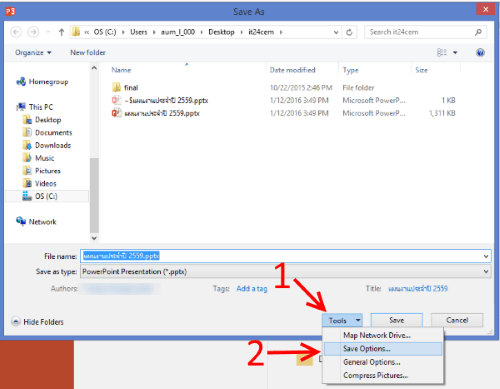Click the OS (C:) drive icon
The height and width of the screenshot is (389, 500).
(27, 196)
